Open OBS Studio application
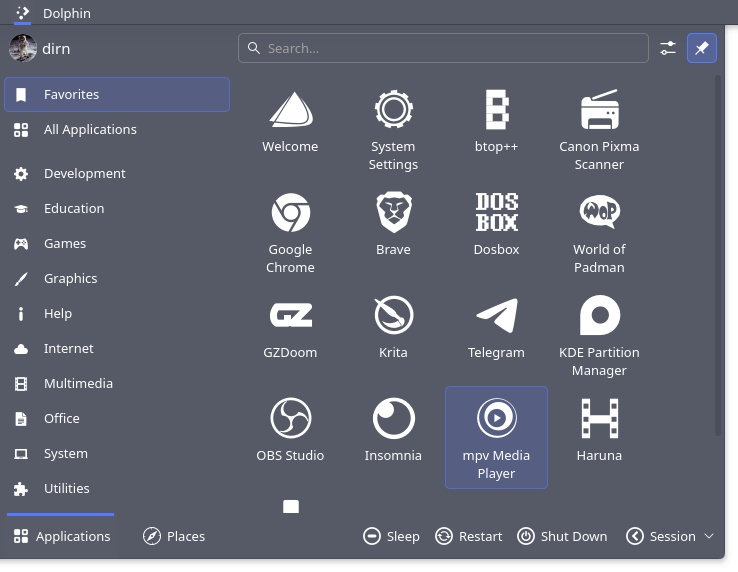Screen dimensions: 738x572 pos(290,428)
